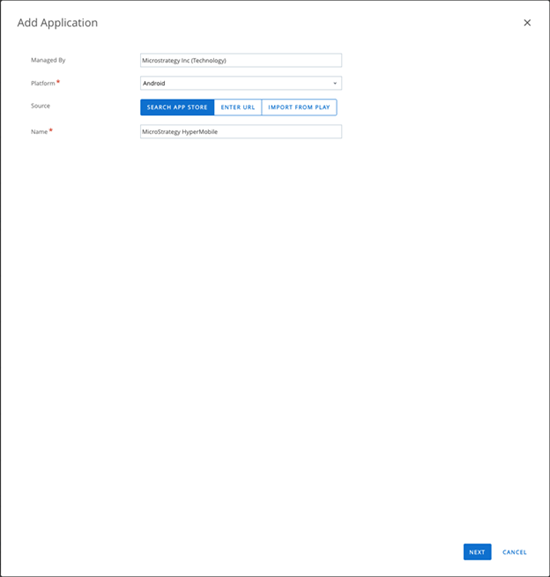Click into the Name input field
The width and height of the screenshot is (550, 577).
[241, 132]
